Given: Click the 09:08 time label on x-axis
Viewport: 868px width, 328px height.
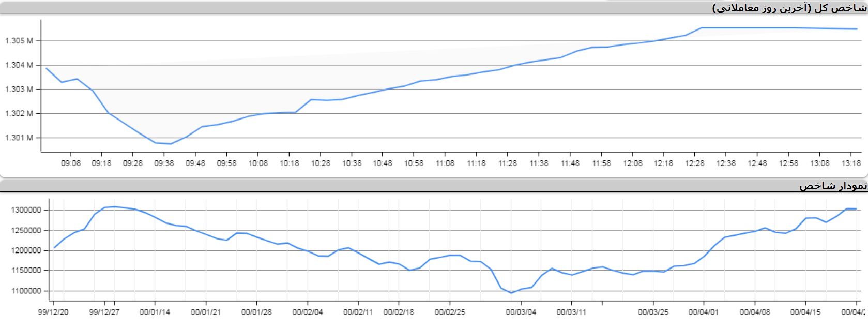Looking at the screenshot, I should [71, 163].
